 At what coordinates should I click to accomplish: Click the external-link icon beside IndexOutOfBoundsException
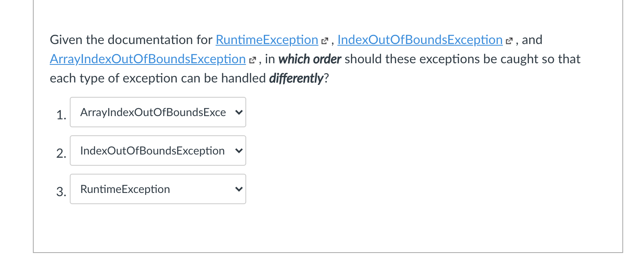pos(510,40)
